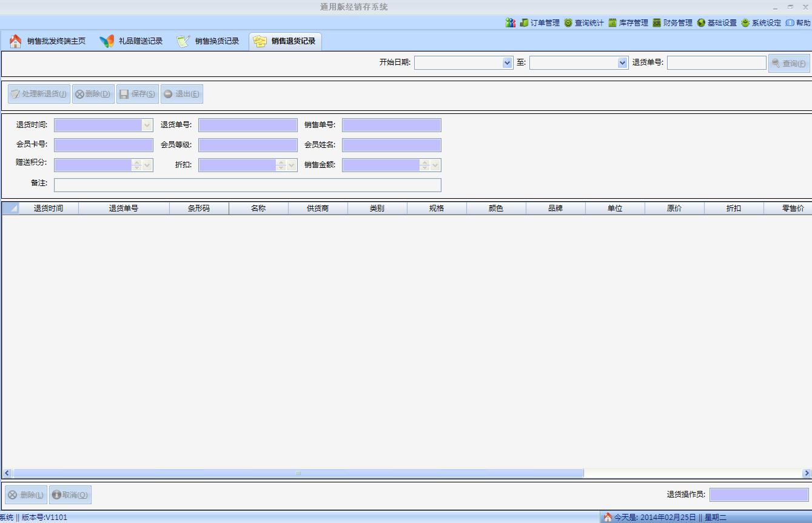Screen dimensions: 812x523
Task: Click the horizontal scrollbar of the grid
Action: coord(298,473)
